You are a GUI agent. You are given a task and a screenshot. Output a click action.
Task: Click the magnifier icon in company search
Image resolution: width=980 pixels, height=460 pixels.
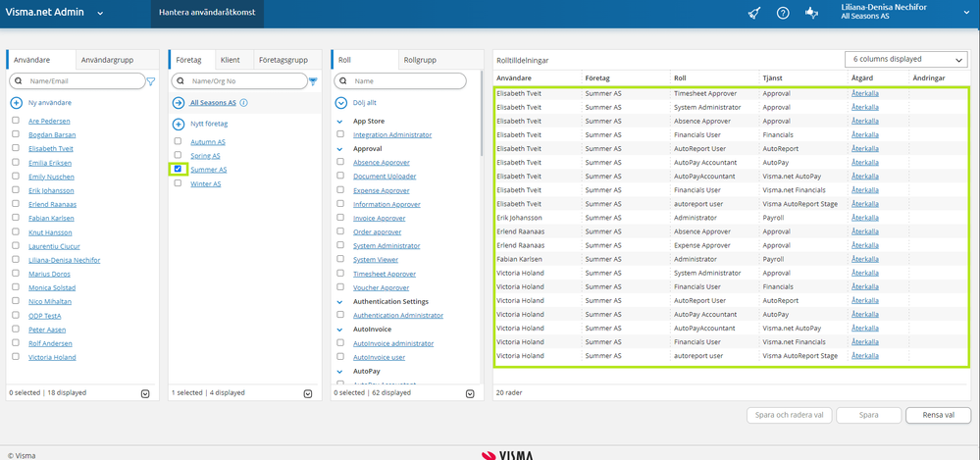[x=181, y=81]
